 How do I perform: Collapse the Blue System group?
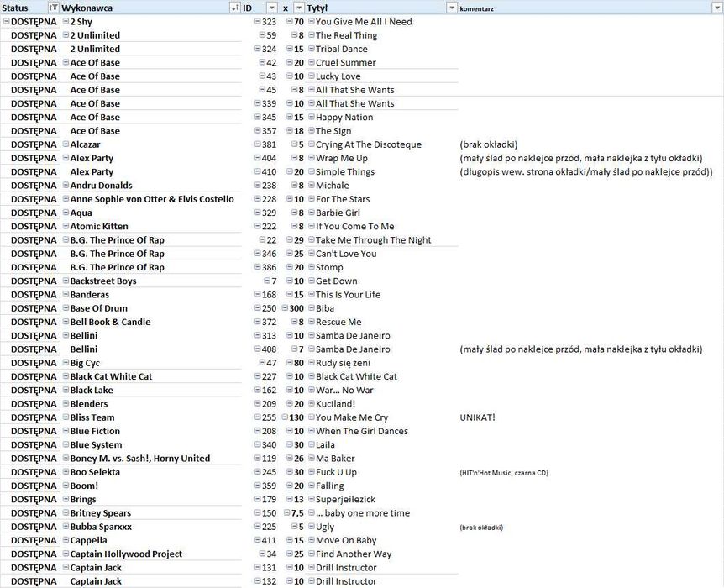point(66,444)
